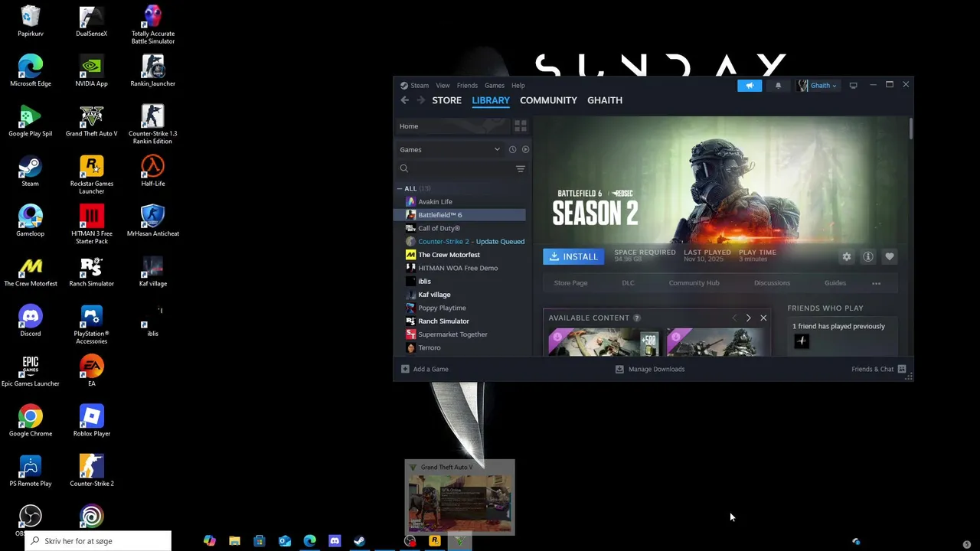Open the GHAITH profile tab

coord(605,100)
